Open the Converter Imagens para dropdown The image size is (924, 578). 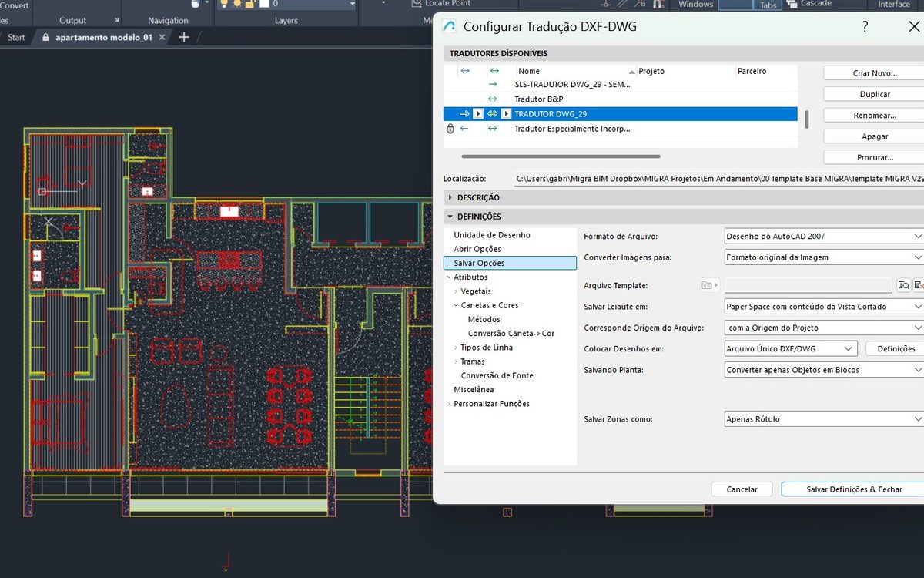(824, 257)
